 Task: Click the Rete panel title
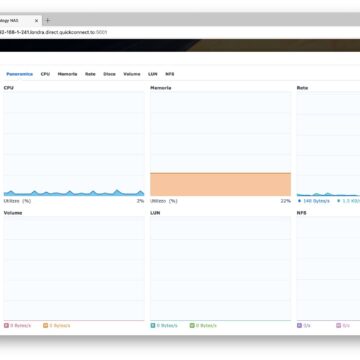(x=302, y=88)
